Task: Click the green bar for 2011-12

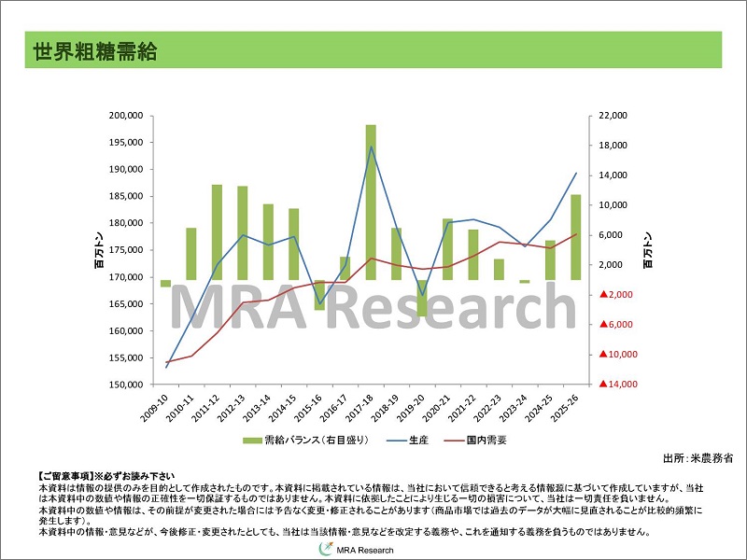Action: click(x=217, y=232)
